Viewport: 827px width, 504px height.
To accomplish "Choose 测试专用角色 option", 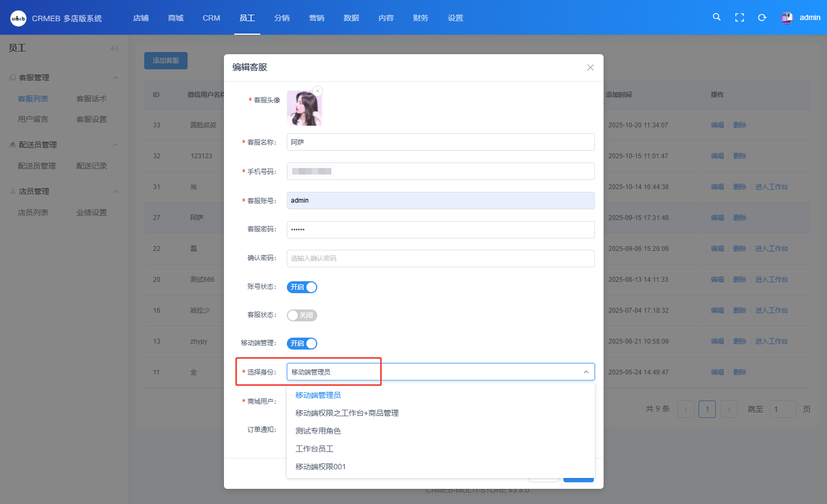I will (x=318, y=431).
